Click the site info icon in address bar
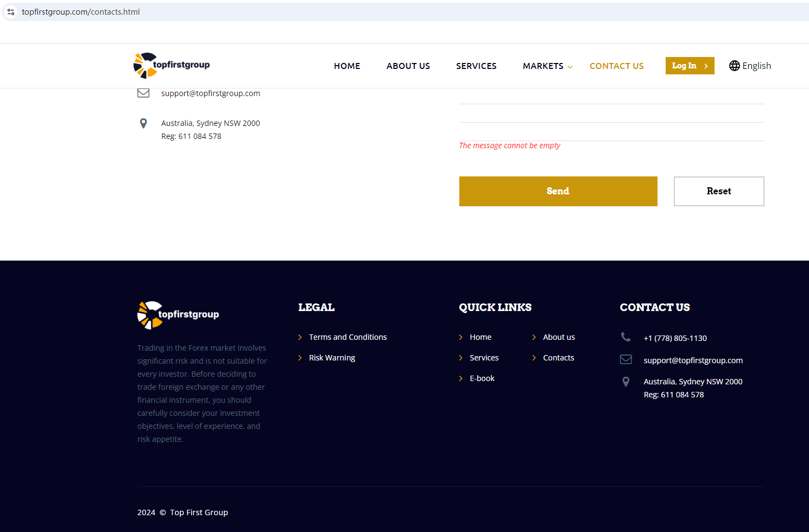The width and height of the screenshot is (809, 532). [x=11, y=12]
